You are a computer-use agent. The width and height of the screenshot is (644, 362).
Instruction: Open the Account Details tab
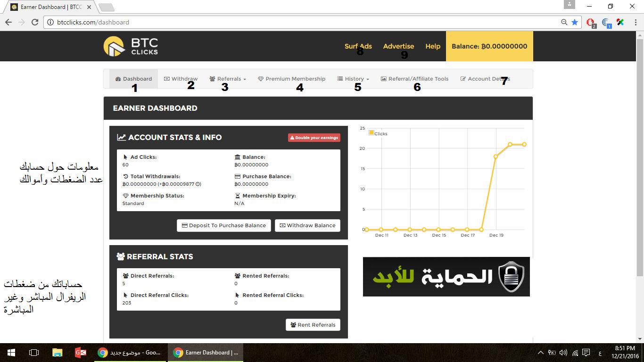(x=485, y=79)
